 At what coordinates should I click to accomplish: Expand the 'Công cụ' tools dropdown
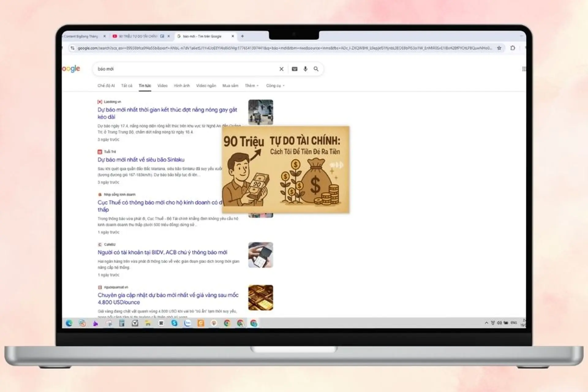[275, 86]
